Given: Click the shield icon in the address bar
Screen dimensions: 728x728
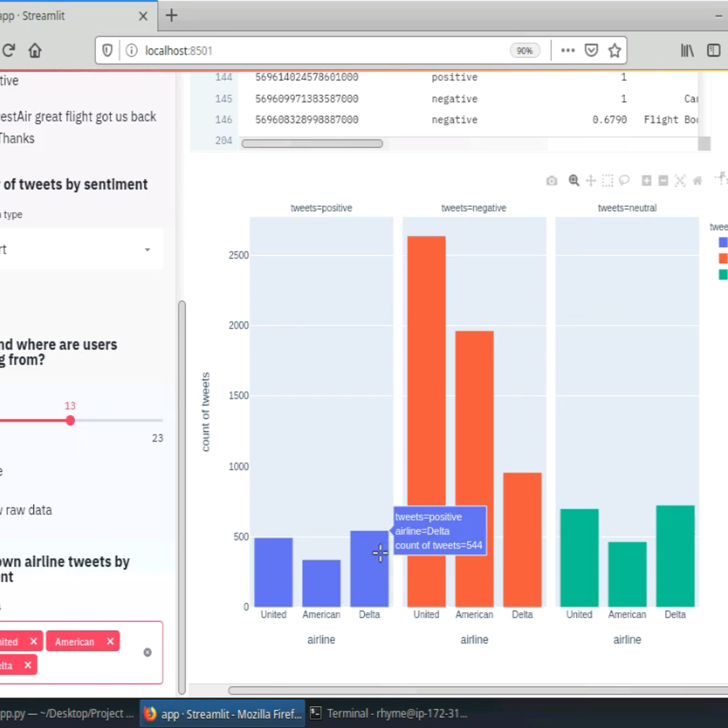Looking at the screenshot, I should pyautogui.click(x=107, y=50).
